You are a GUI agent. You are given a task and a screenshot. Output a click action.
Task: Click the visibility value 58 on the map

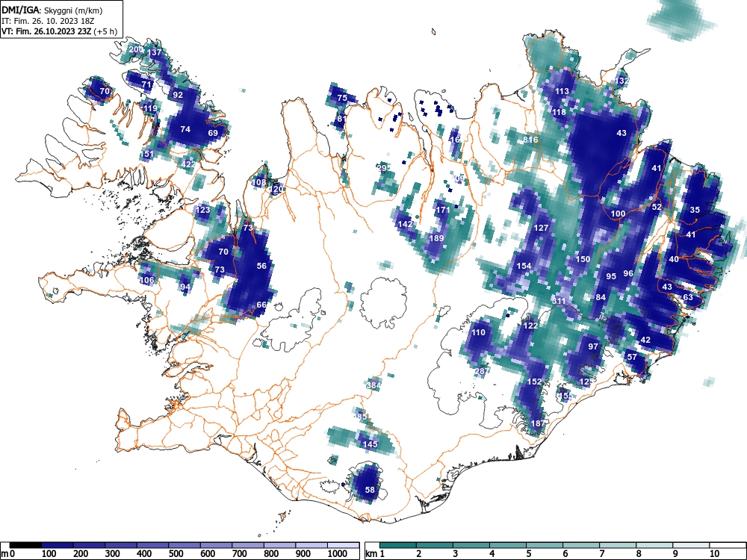370,490
